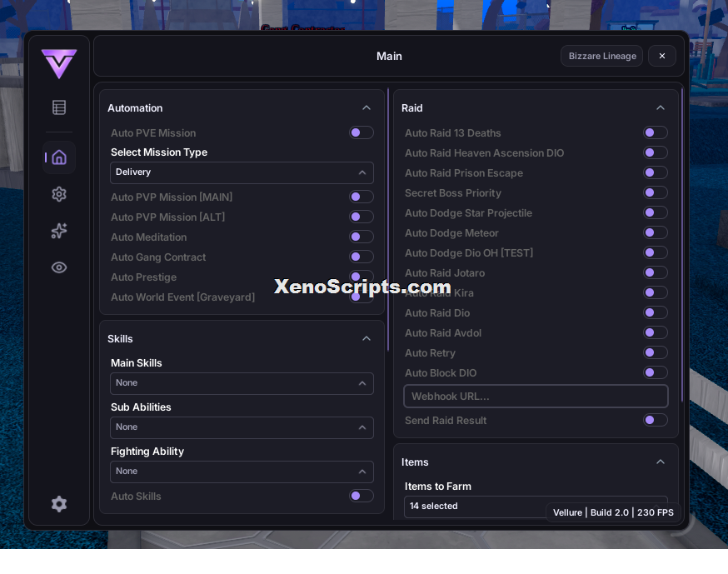The height and width of the screenshot is (574, 728).
Task: Turn on Auto Gang Contract
Action: 362,257
